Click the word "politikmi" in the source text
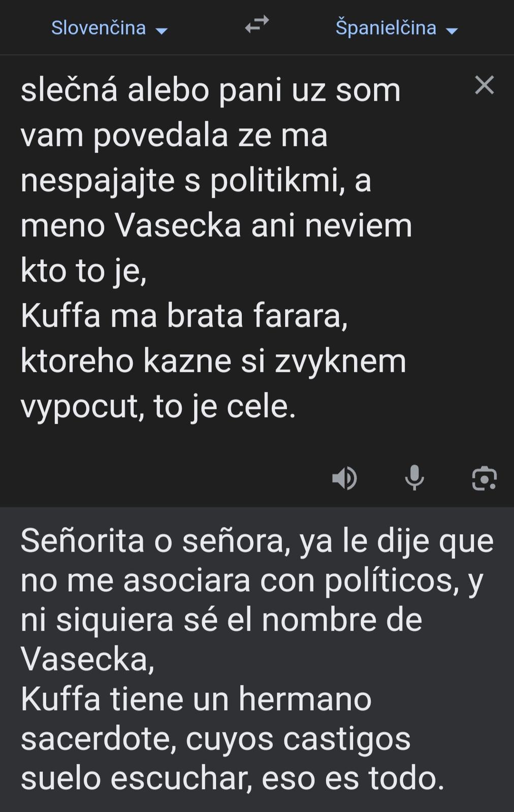 click(x=274, y=181)
